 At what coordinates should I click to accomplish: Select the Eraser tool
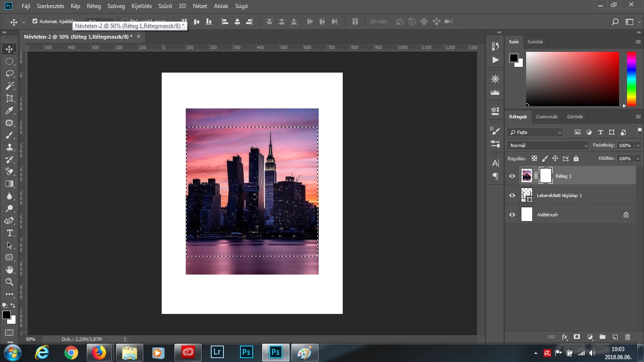point(9,172)
